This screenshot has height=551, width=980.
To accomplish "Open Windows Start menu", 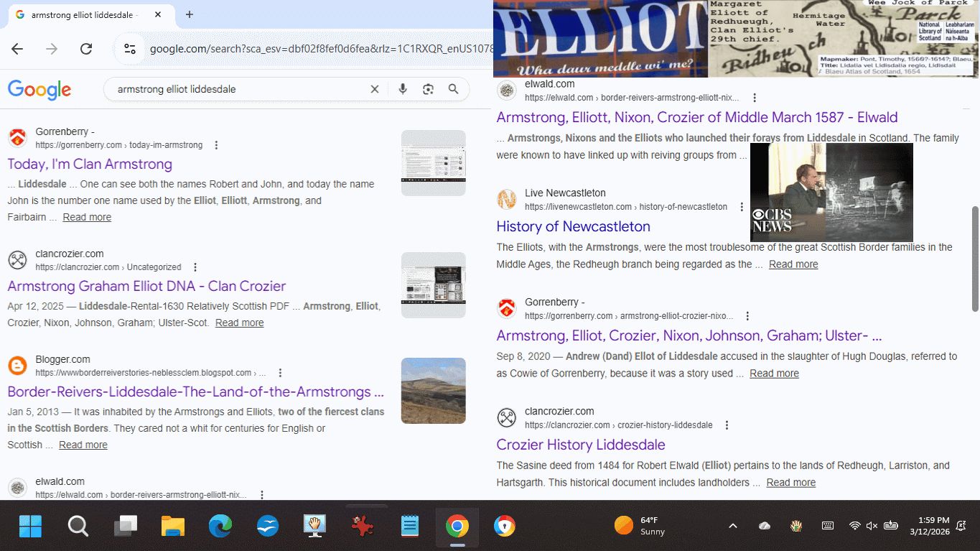I will coord(30,527).
